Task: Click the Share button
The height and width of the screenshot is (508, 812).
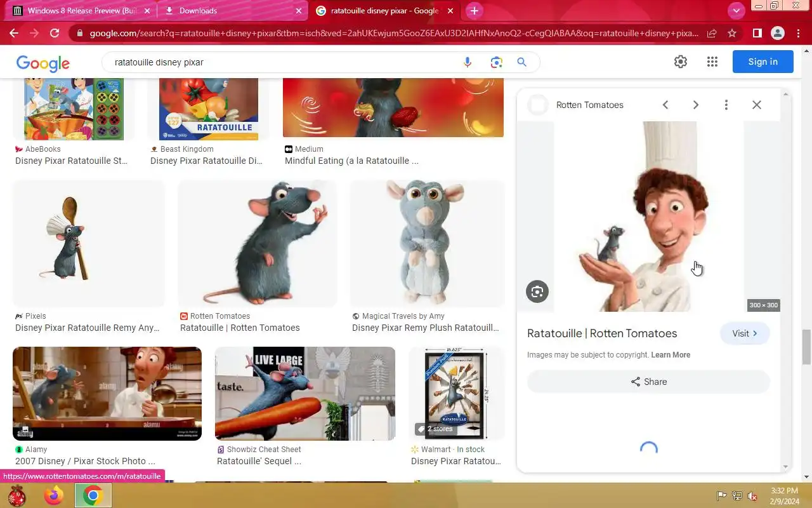Action: (x=648, y=382)
